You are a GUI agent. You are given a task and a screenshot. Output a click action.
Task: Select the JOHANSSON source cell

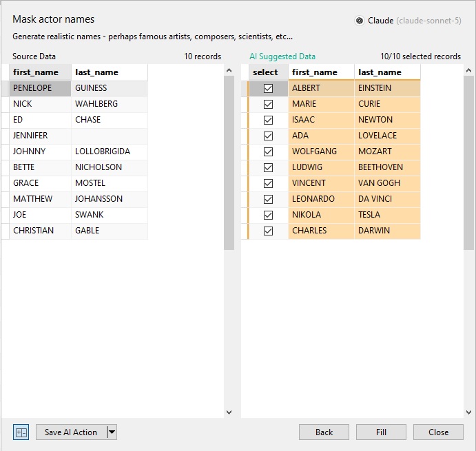click(x=110, y=199)
